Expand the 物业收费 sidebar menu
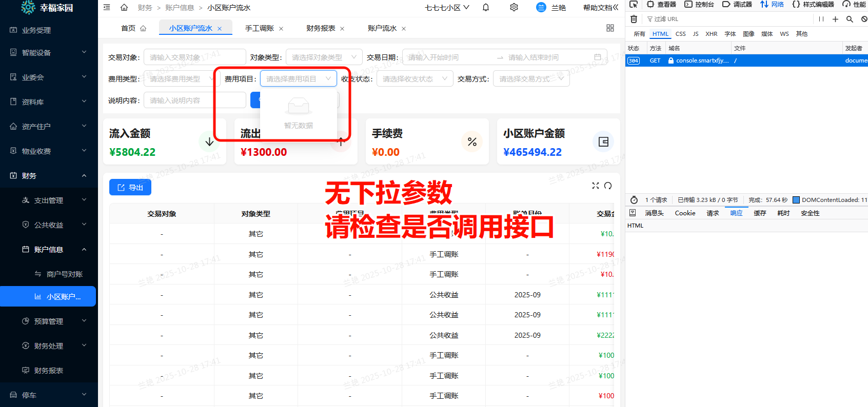 click(49, 151)
